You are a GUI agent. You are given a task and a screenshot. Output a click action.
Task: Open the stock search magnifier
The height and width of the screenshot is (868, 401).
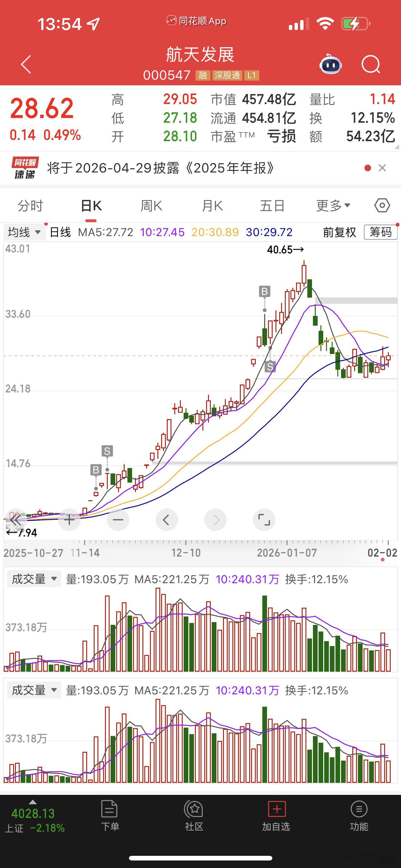click(x=371, y=64)
